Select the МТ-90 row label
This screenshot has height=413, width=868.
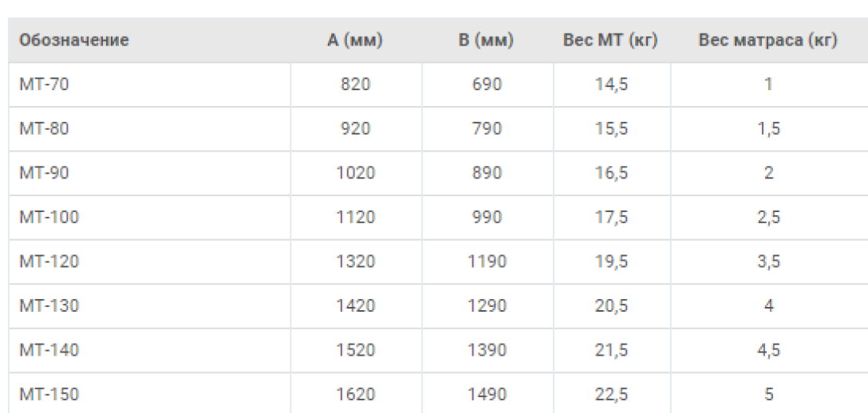click(44, 173)
